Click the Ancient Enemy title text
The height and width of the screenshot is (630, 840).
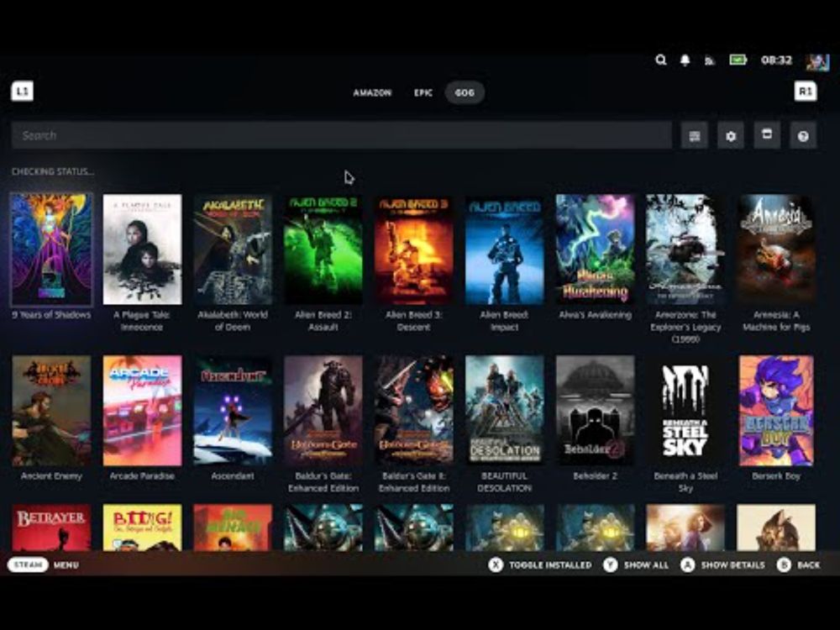click(x=51, y=475)
